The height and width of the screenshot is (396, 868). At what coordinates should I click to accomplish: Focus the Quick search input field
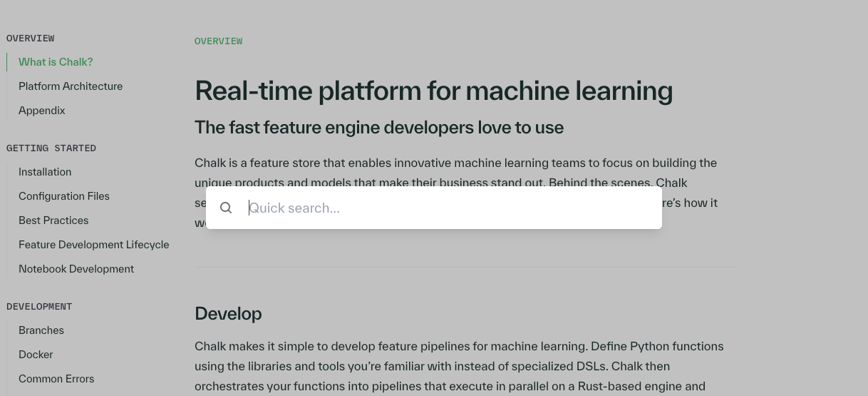click(x=449, y=208)
